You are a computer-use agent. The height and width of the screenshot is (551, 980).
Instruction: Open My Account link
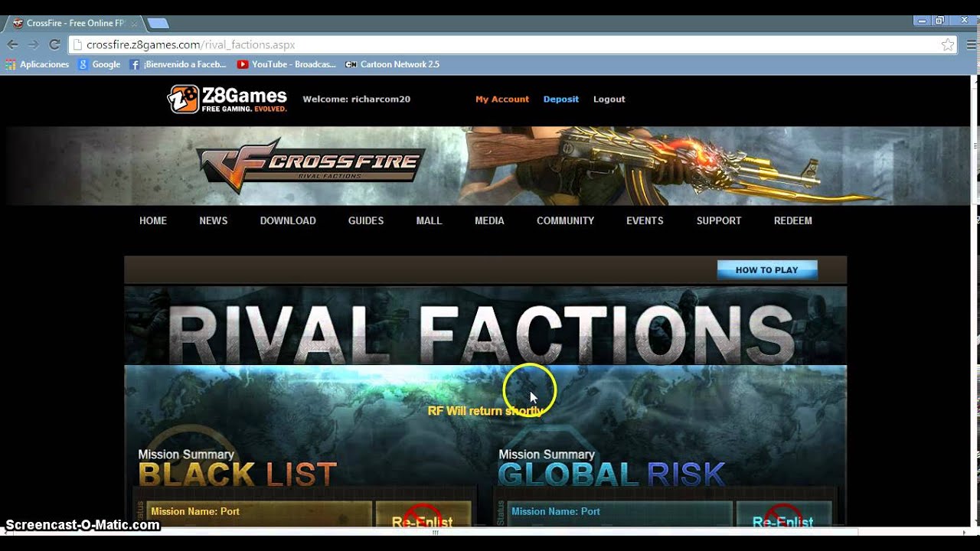(x=502, y=99)
